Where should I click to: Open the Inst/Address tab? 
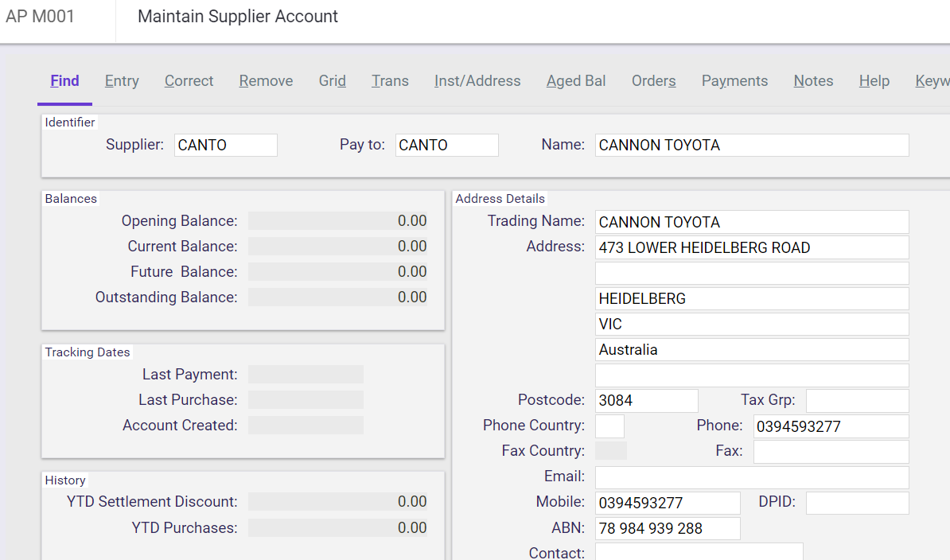click(477, 81)
